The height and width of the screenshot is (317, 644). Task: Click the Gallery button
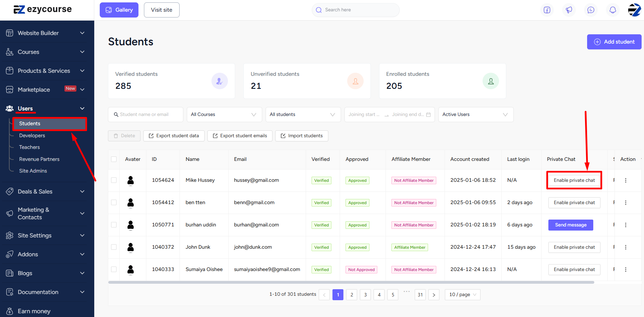coord(119,10)
